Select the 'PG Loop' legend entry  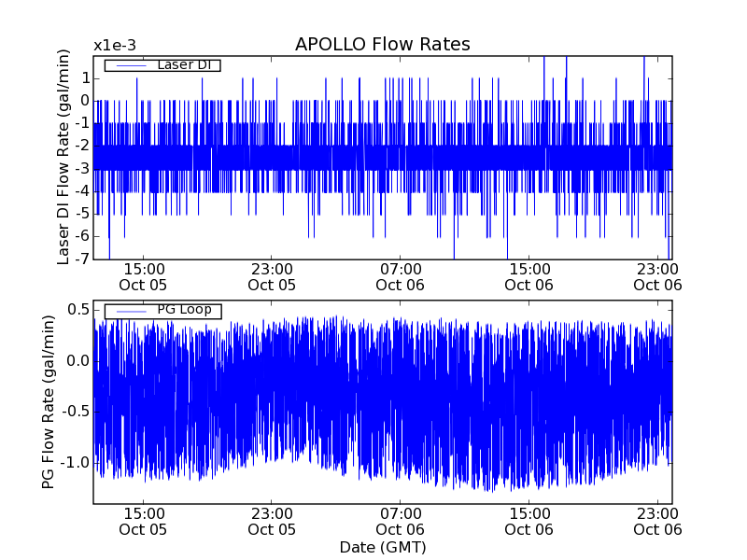pos(162,310)
